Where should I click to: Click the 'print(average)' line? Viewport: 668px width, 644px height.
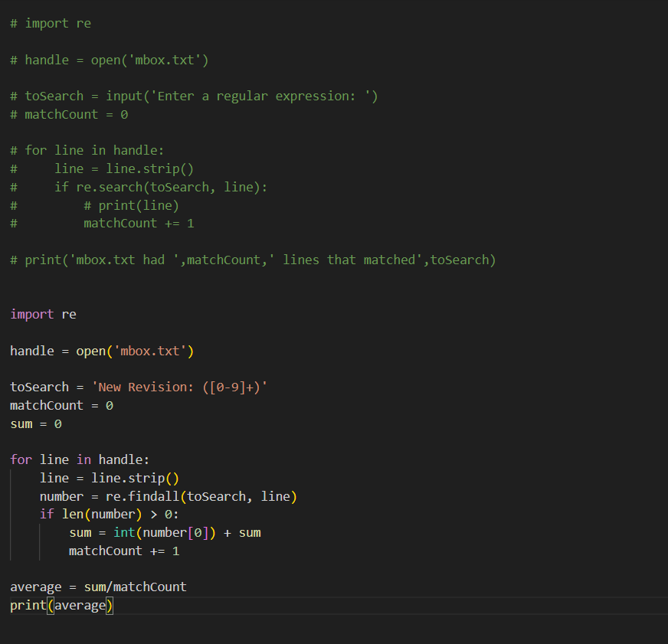coord(61,605)
